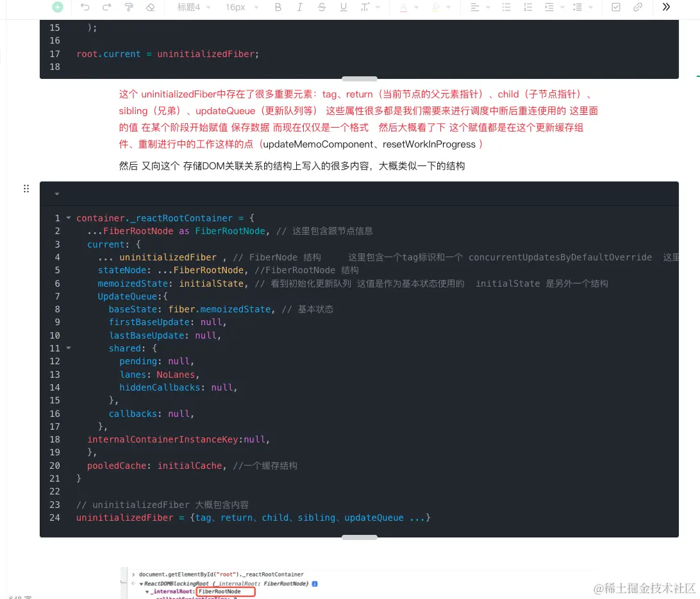Click the lastBaseUpdate: null line
The width and height of the screenshot is (700, 599).
click(165, 335)
